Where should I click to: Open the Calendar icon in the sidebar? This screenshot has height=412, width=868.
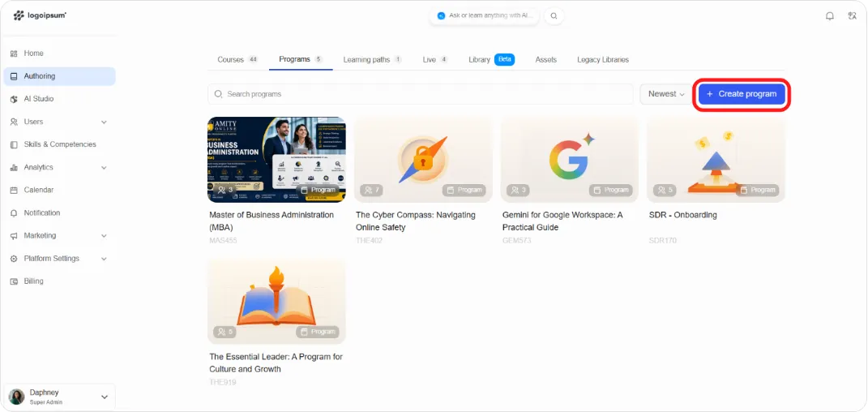click(x=14, y=190)
